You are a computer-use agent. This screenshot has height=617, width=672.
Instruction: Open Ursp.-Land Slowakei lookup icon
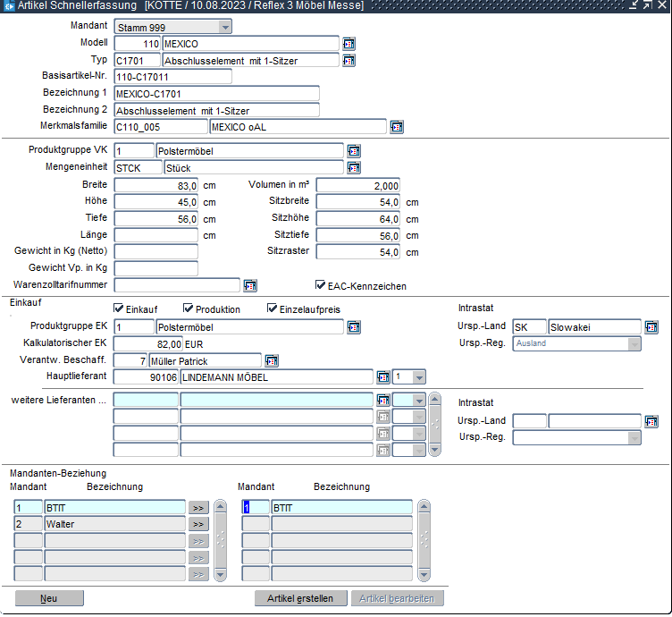tap(651, 327)
